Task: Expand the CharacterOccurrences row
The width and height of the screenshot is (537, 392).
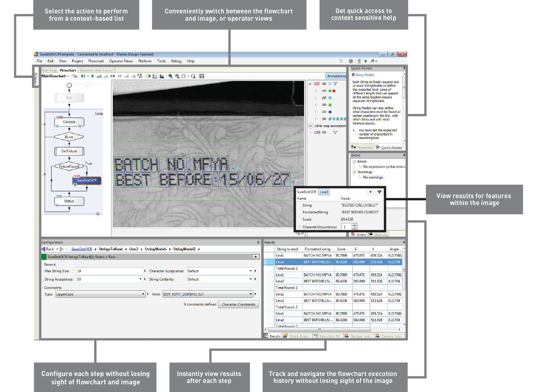Action: coord(299,227)
